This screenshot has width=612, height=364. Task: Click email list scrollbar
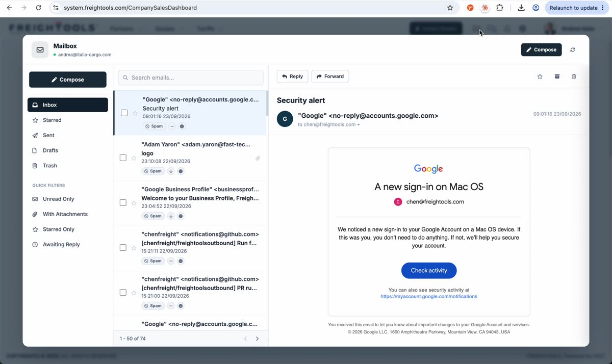[x=267, y=105]
